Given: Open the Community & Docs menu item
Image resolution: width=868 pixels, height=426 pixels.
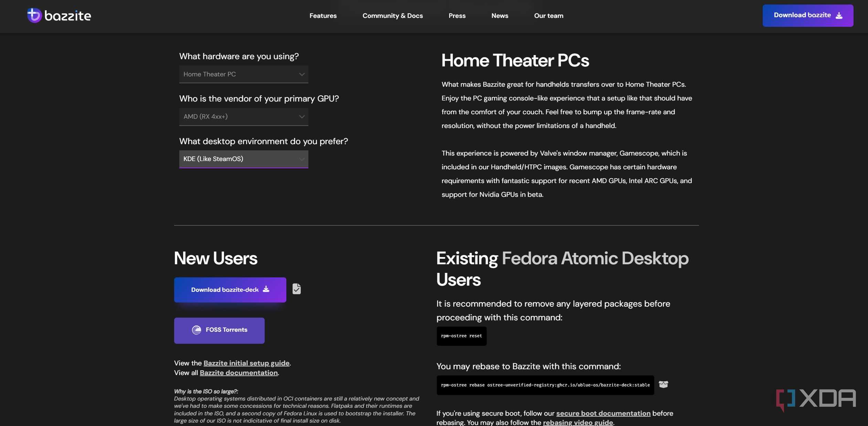Looking at the screenshot, I should point(392,15).
